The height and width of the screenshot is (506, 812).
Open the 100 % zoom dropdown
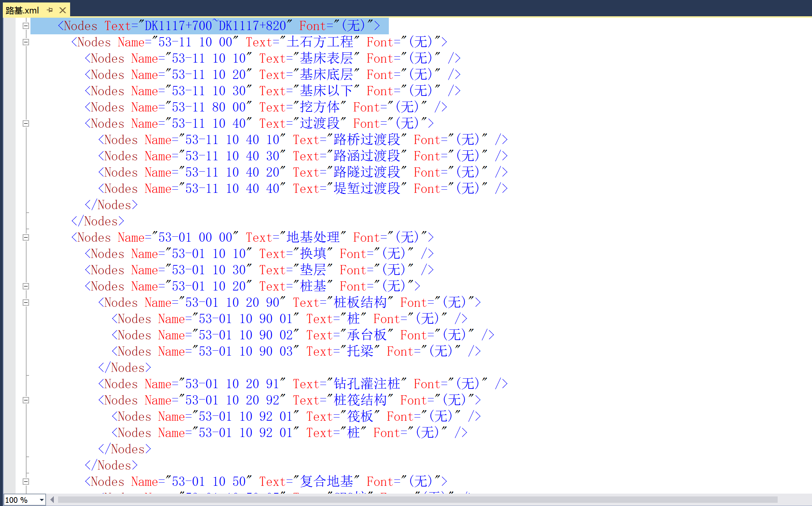click(41, 500)
